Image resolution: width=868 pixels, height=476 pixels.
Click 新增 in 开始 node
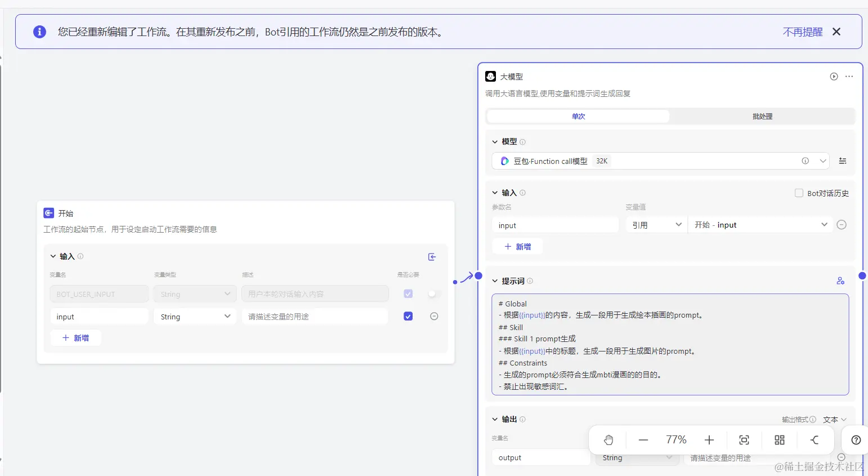point(75,338)
